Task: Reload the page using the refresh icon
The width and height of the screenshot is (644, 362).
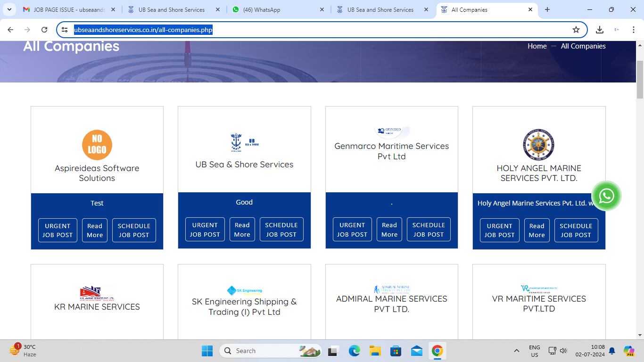Action: coord(44,30)
